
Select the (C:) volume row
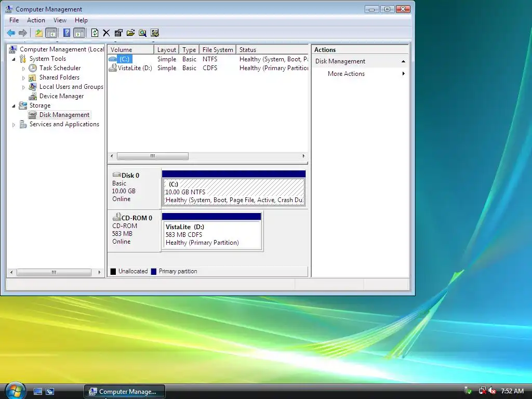pyautogui.click(x=208, y=59)
